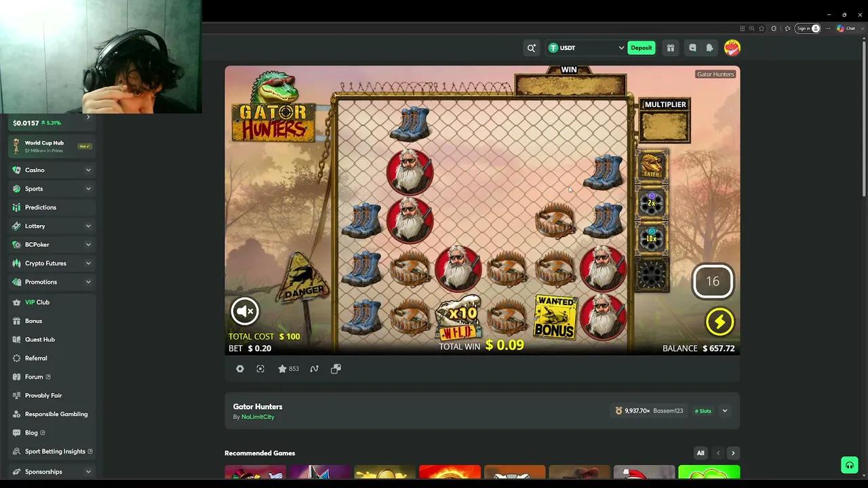Switch to theatre mode icon below game
This screenshot has width=868, height=488.
pyautogui.click(x=260, y=369)
